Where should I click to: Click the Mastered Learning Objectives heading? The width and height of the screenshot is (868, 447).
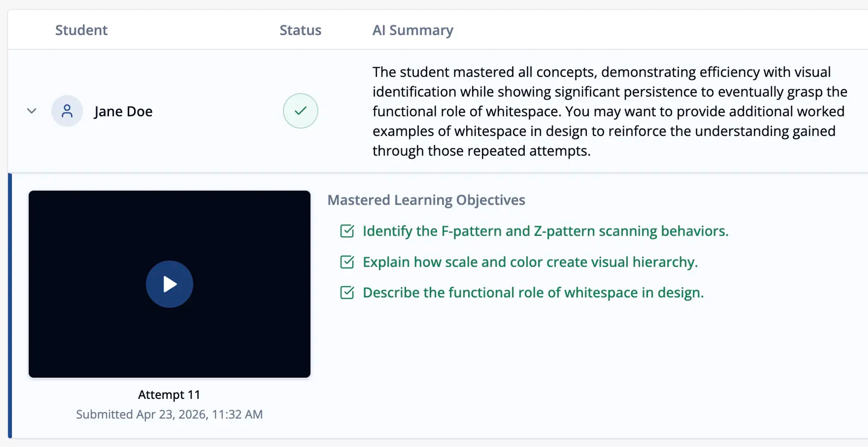tap(426, 200)
